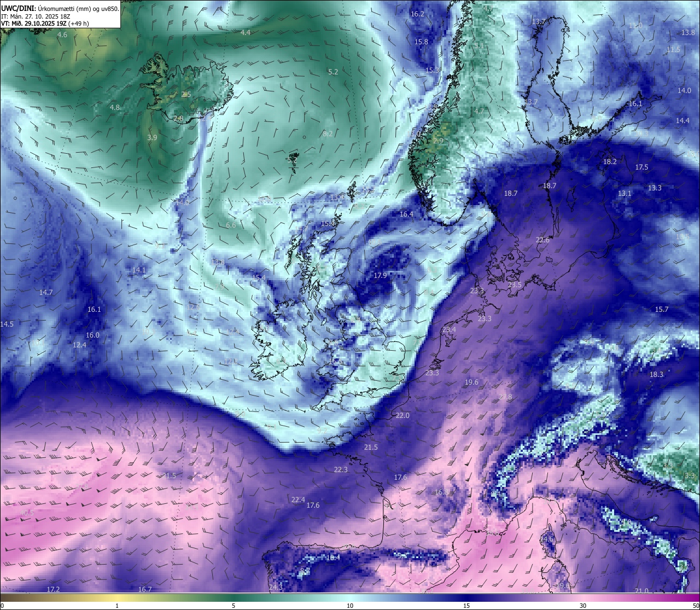This screenshot has height=610, width=700.
Task: Click the 23.5 value label
Action: [515, 286]
